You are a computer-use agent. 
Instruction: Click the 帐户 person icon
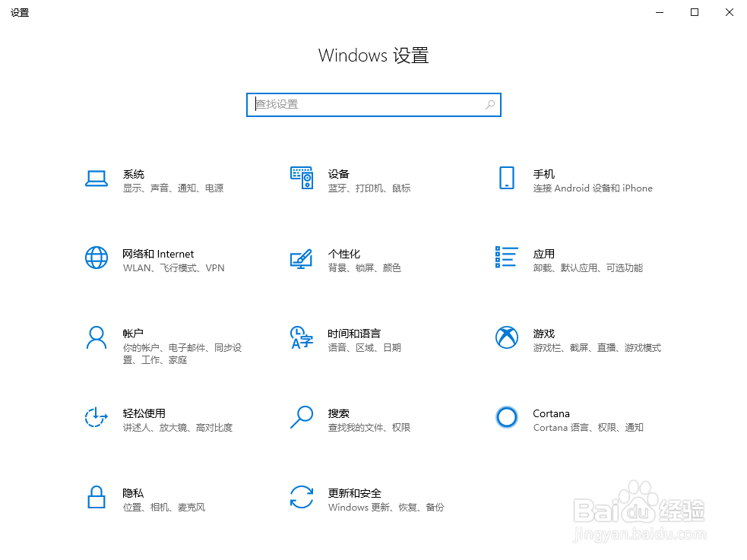97,337
